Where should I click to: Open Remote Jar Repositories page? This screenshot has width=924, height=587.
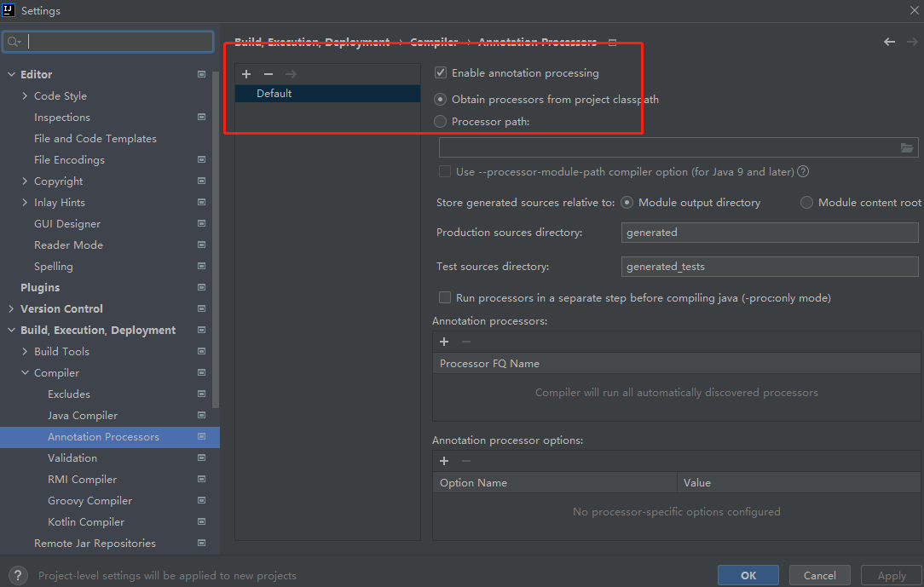pos(95,543)
